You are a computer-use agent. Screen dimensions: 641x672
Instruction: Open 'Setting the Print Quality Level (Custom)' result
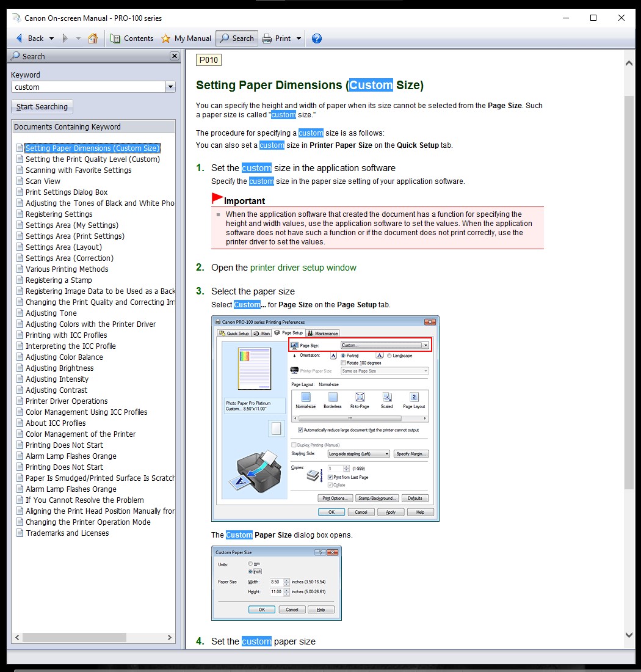pos(92,159)
